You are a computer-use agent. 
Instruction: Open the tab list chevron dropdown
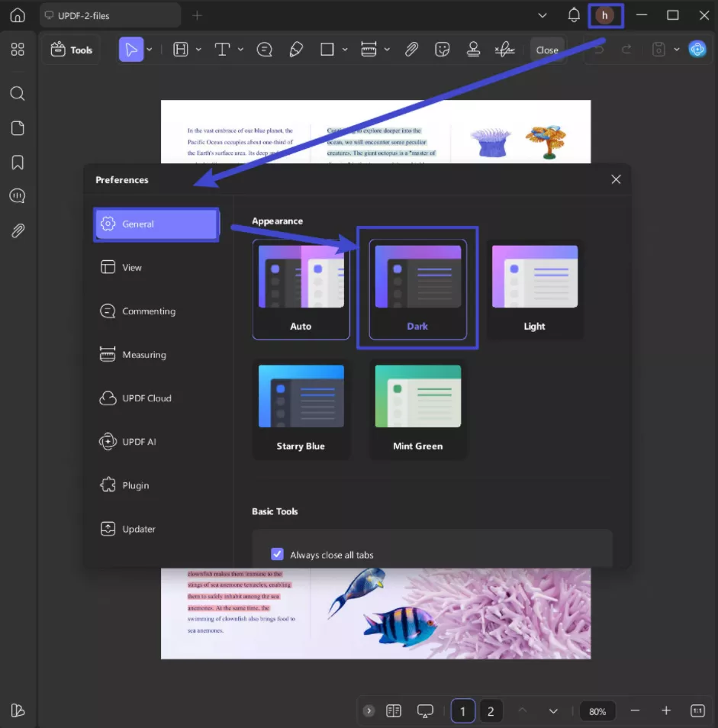click(x=543, y=15)
